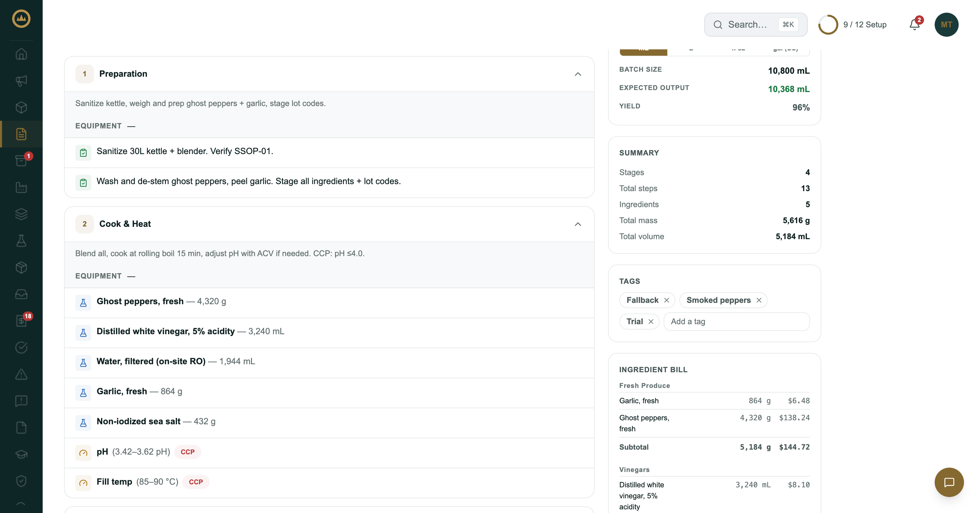Remove the Trial tag
This screenshot has height=513, width=980.
pyautogui.click(x=651, y=322)
